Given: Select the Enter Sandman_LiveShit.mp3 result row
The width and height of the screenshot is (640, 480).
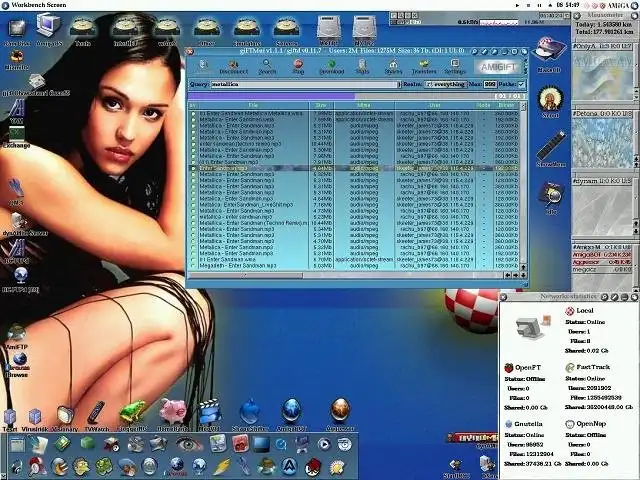Looking at the screenshot, I should pyautogui.click(x=353, y=204).
